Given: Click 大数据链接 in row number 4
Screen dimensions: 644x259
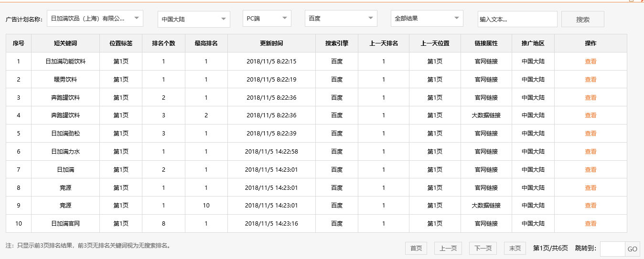Looking at the screenshot, I should click(486, 115).
